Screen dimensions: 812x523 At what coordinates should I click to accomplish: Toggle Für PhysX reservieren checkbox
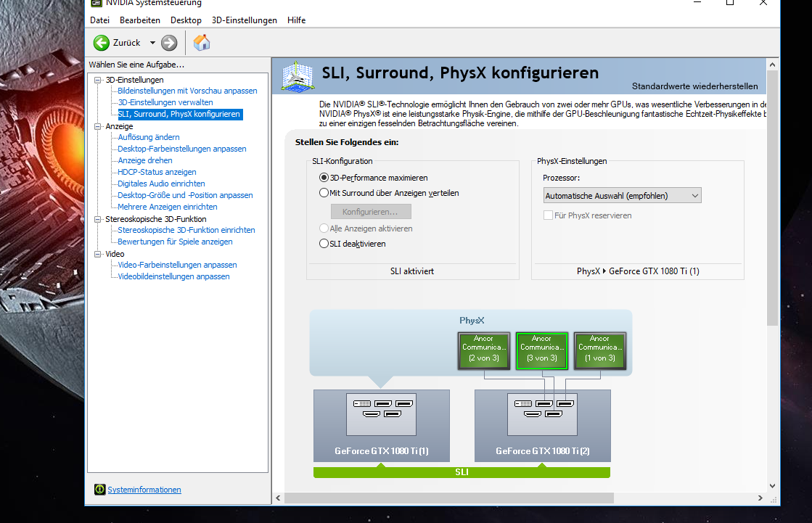point(548,215)
